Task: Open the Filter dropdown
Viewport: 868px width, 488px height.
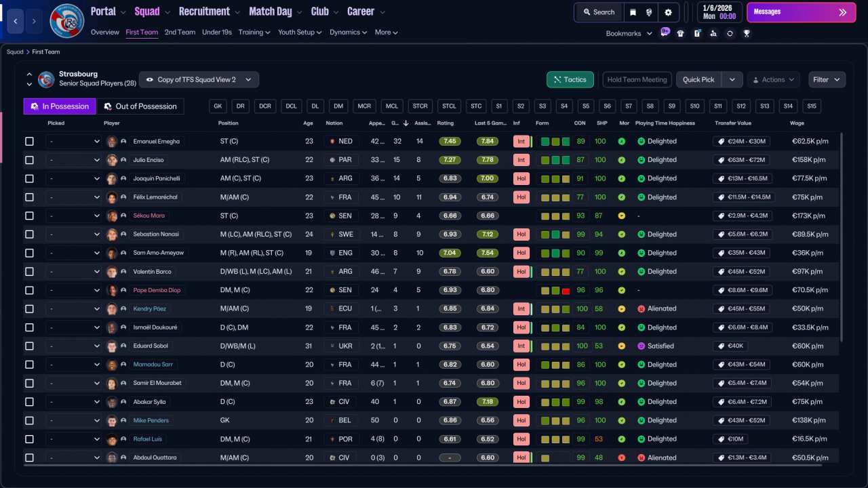Action: 827,79
